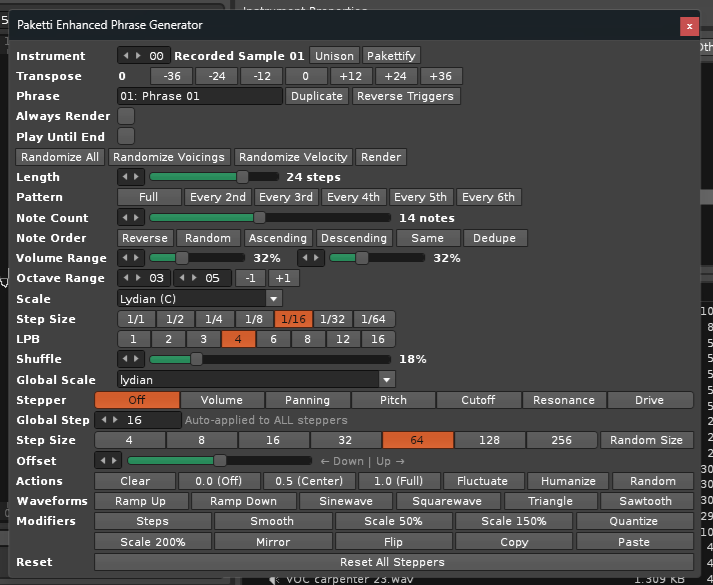Click Randomize Velocity
Image resolution: width=713 pixels, height=585 pixels.
(x=293, y=157)
